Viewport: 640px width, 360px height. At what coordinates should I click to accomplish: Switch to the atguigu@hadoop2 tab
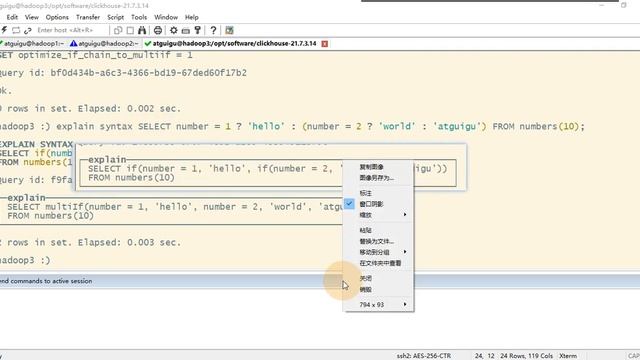tap(104, 43)
